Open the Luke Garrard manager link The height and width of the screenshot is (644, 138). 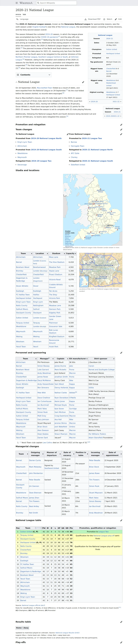(x=43, y=370)
